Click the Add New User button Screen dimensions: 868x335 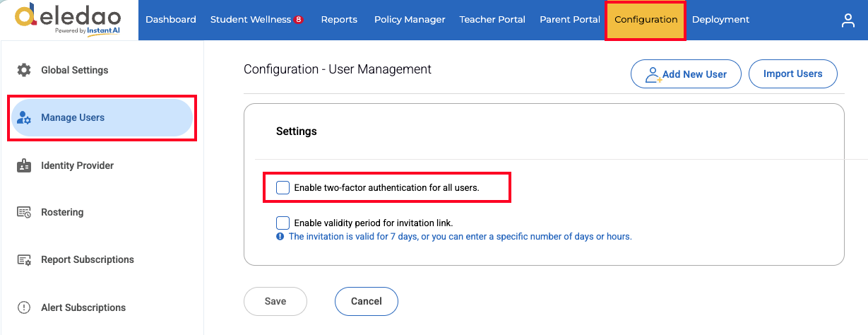tap(686, 74)
